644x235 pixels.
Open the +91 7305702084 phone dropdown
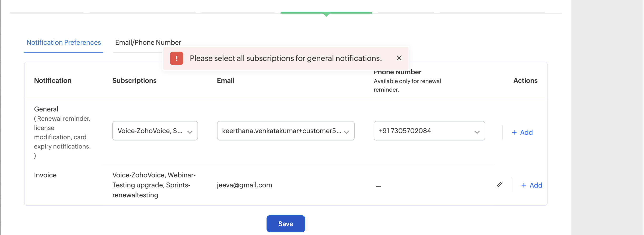pyautogui.click(x=429, y=131)
